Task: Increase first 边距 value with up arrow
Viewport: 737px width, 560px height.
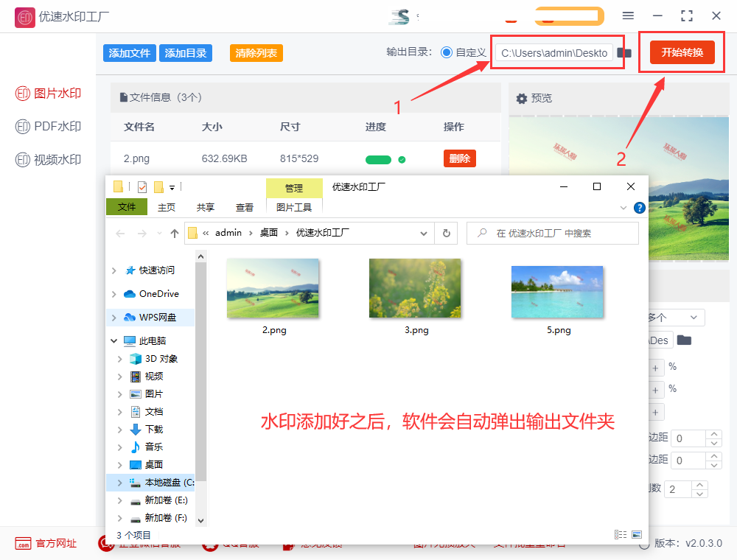Action: pyautogui.click(x=714, y=434)
